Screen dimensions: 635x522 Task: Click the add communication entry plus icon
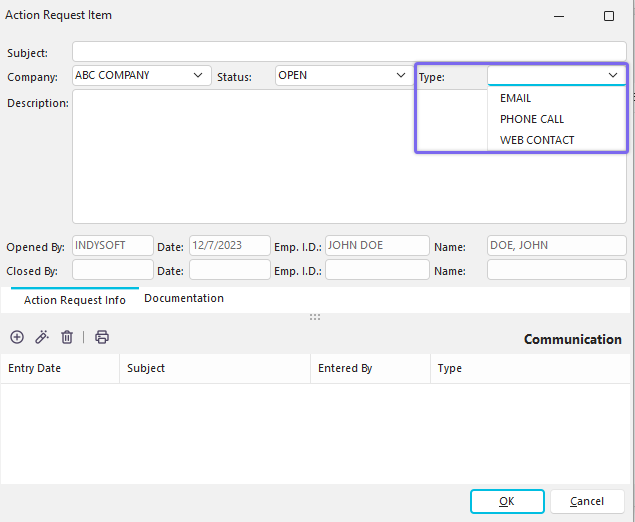(17, 338)
